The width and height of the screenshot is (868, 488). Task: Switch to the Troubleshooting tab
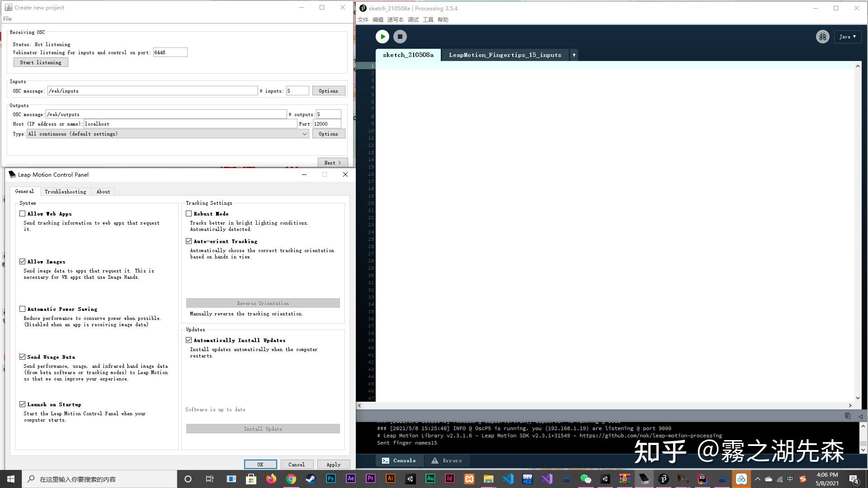[65, 192]
